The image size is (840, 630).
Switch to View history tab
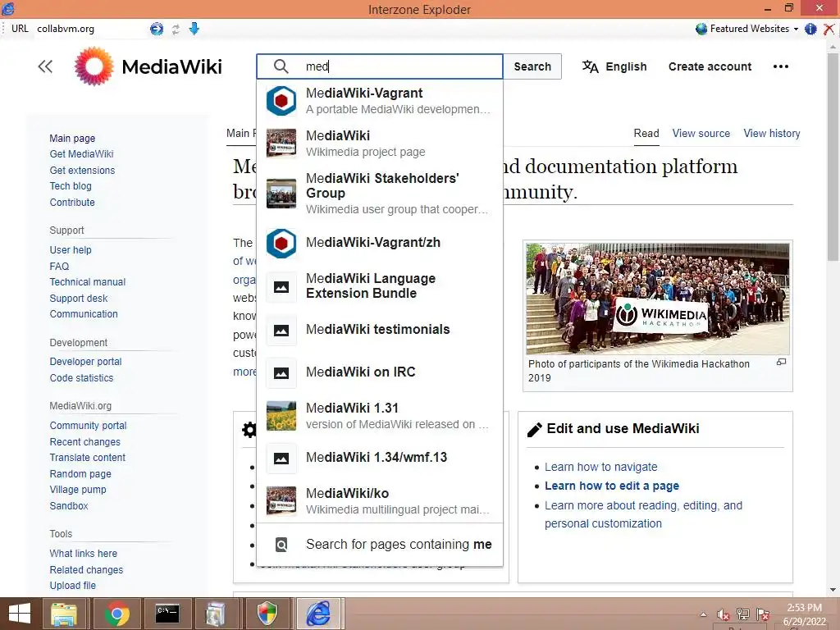pos(771,134)
